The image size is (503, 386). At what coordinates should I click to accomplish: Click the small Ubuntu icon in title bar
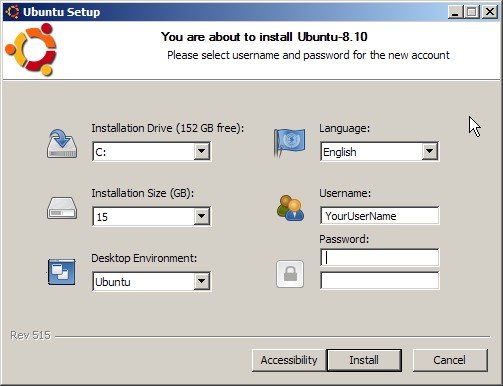point(12,12)
